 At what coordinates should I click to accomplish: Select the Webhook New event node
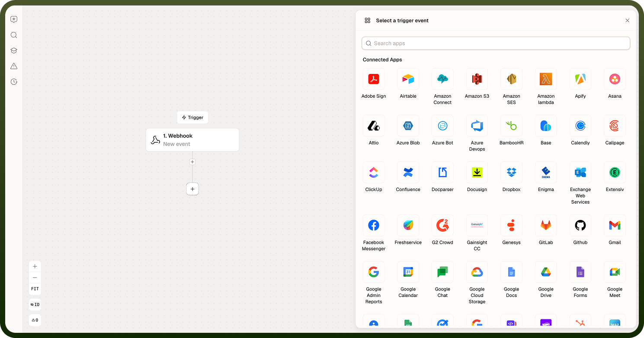(192, 140)
